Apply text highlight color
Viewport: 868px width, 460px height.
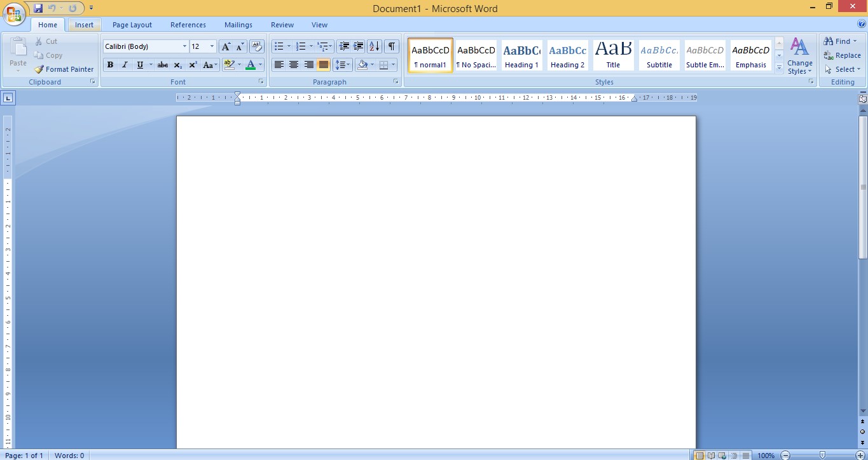(230, 65)
